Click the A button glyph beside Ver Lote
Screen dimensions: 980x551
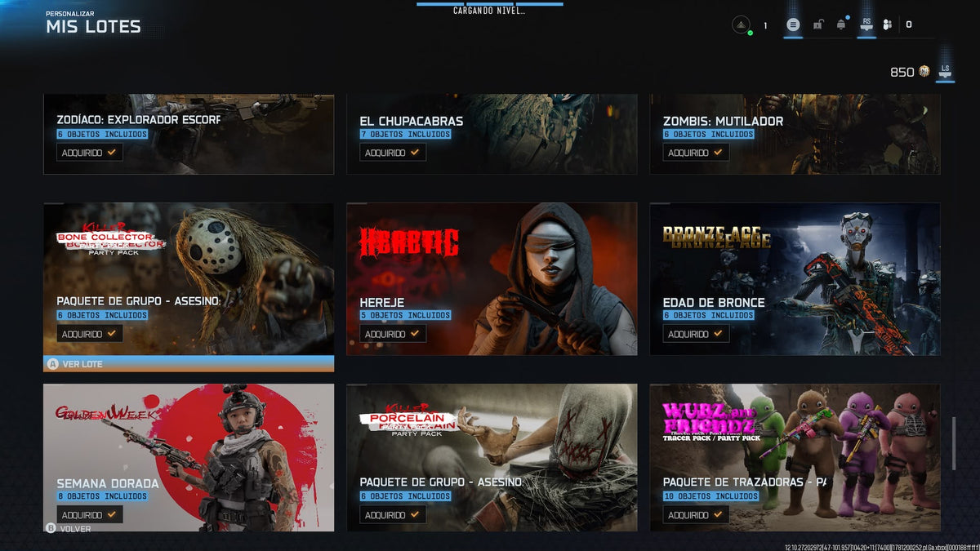[x=53, y=364]
